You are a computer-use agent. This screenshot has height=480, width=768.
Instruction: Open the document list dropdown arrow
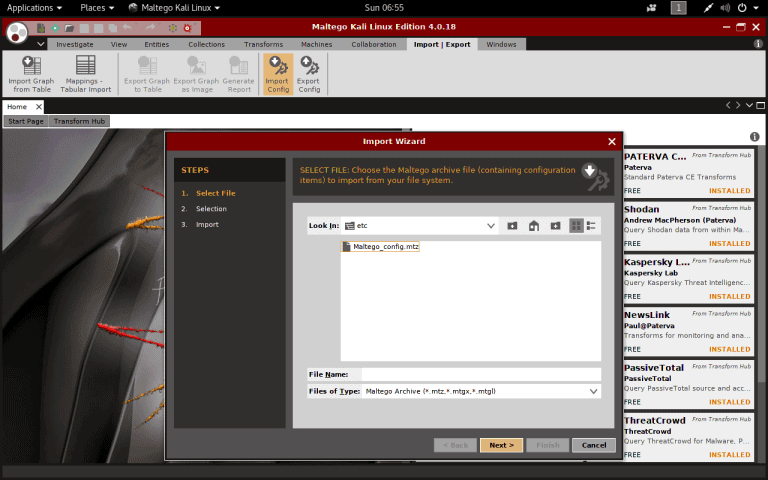(x=749, y=105)
